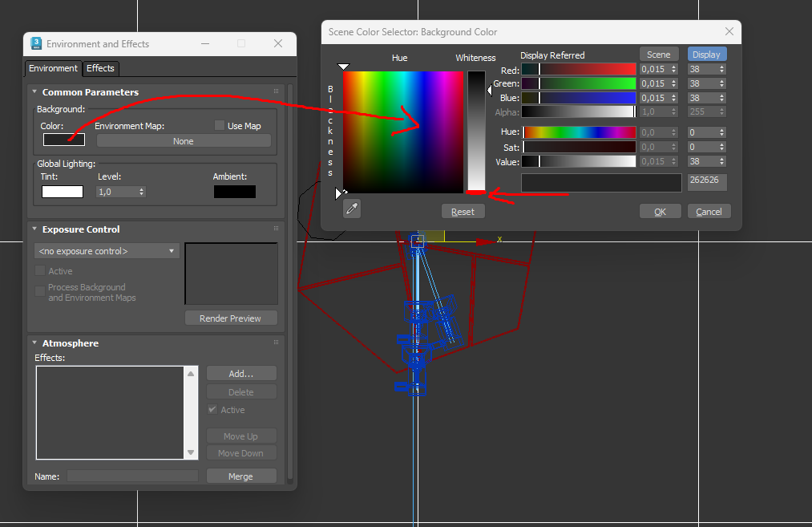Click Reset in the color selector
812x527 pixels.
[x=463, y=212]
